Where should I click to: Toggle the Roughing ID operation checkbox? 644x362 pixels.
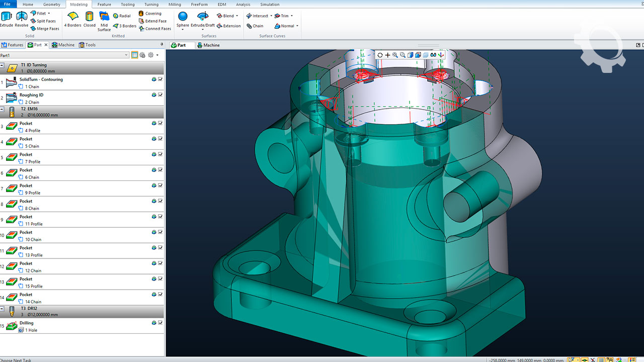[160, 95]
